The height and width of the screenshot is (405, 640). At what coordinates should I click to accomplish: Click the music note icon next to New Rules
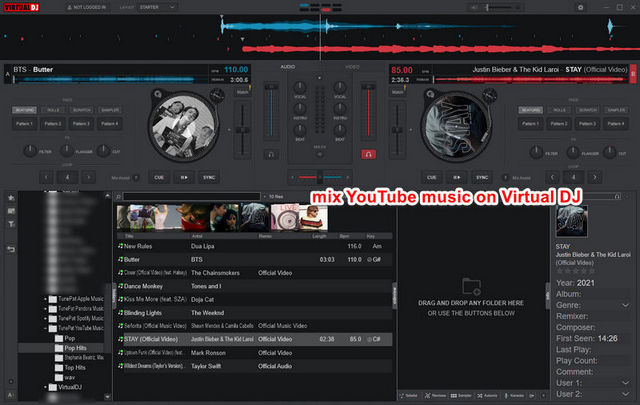pyautogui.click(x=120, y=246)
